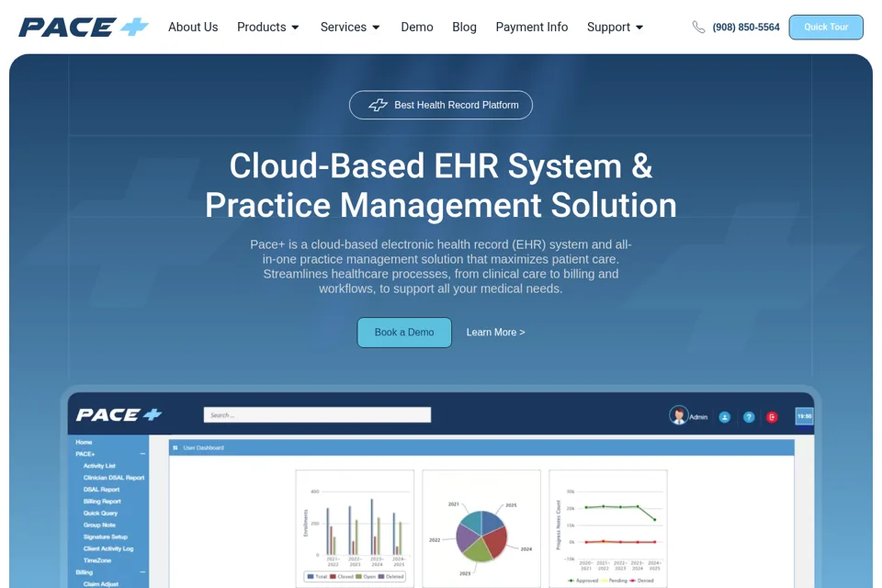Viewport: 882px width, 588px height.
Task: Open the Products dropdown menu
Action: point(267,27)
